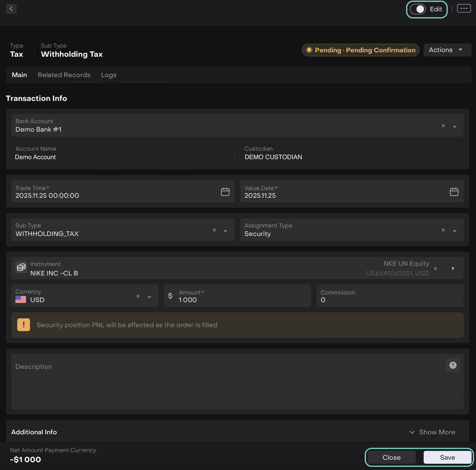Open the Logs tab
Viewport: 476px width, 470px height.
coord(108,75)
